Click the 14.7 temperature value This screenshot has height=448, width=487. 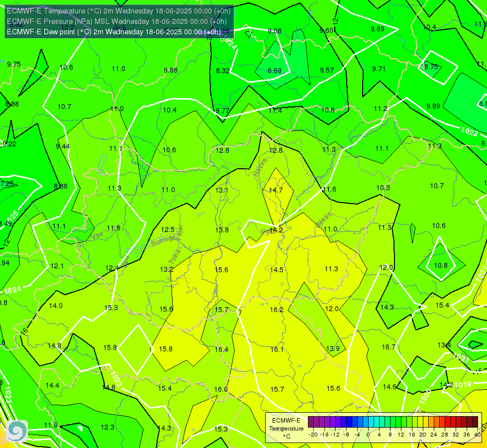point(276,190)
